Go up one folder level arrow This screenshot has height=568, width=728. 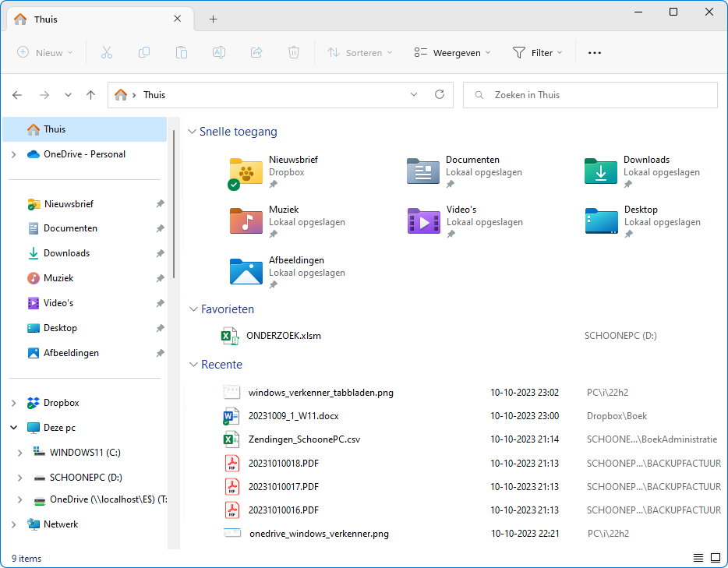(90, 95)
